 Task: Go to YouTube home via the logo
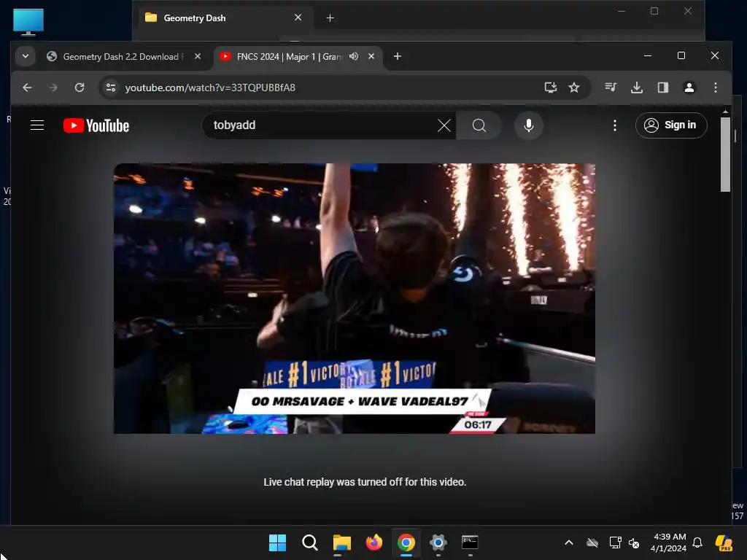(96, 125)
